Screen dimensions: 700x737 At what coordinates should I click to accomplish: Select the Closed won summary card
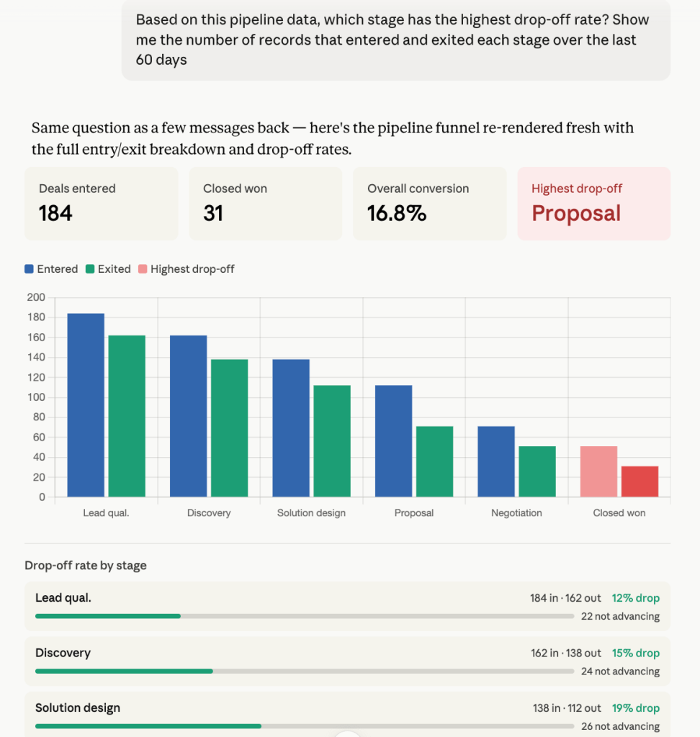point(265,204)
